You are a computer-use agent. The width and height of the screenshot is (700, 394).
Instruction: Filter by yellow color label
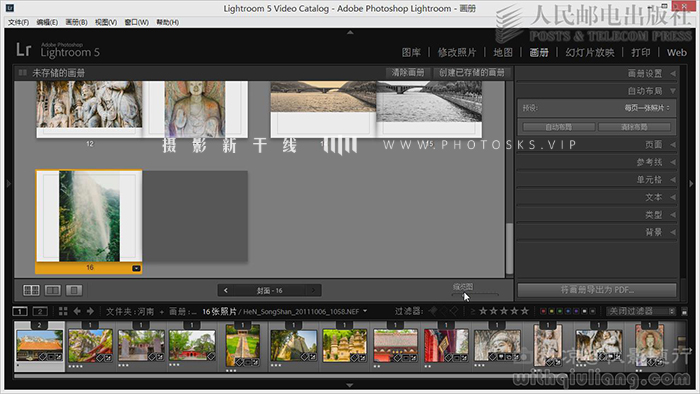tap(551, 311)
